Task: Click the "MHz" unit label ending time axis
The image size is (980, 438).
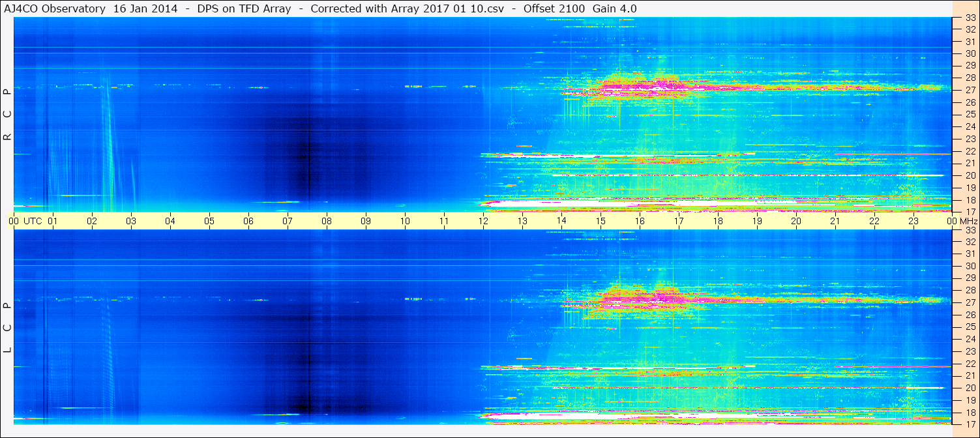Action: click(968, 221)
